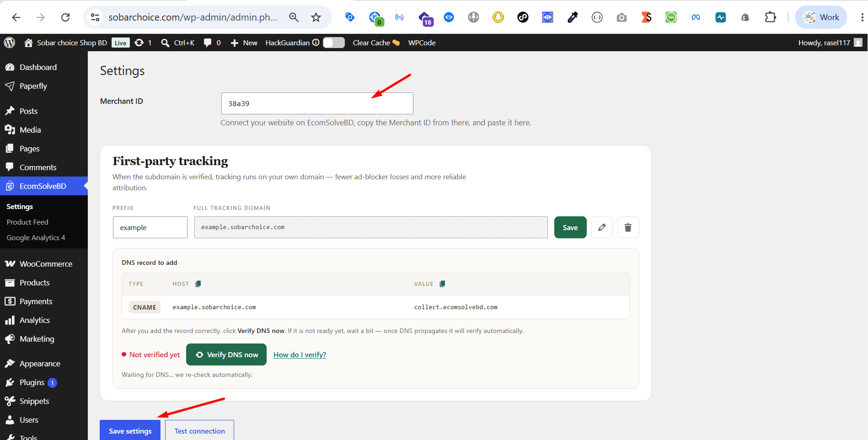Open comments bubble in admin bar
The width and height of the screenshot is (868, 440).
[208, 43]
